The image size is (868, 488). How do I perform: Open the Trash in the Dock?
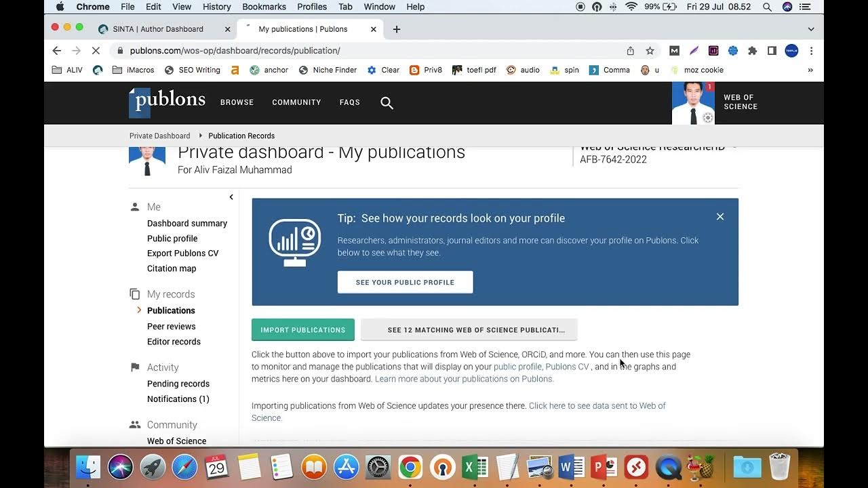[780, 467]
